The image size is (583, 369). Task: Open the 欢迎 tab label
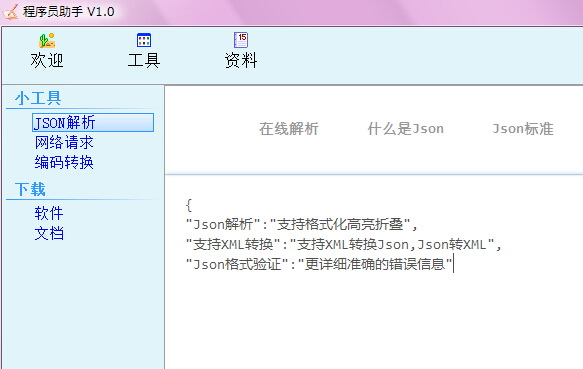[47, 60]
